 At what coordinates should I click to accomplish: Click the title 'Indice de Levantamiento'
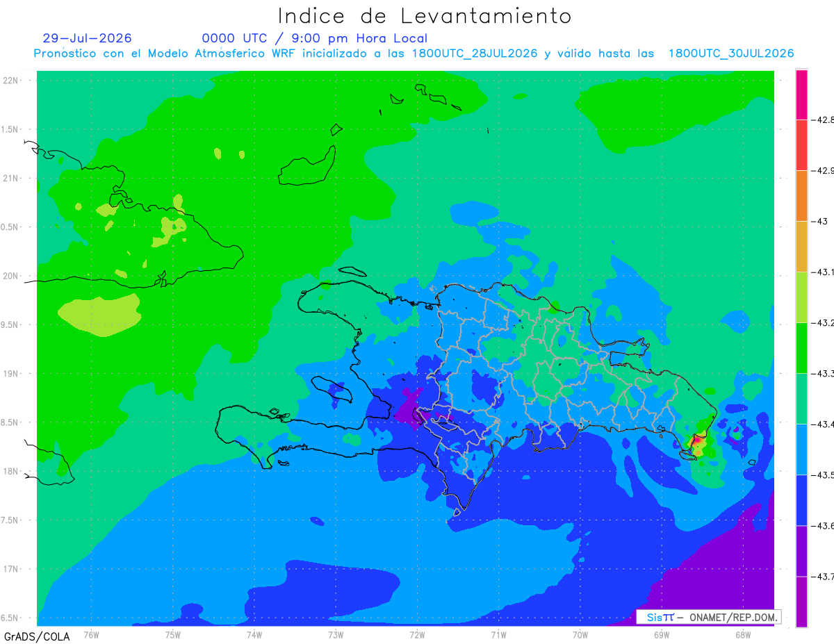point(425,16)
